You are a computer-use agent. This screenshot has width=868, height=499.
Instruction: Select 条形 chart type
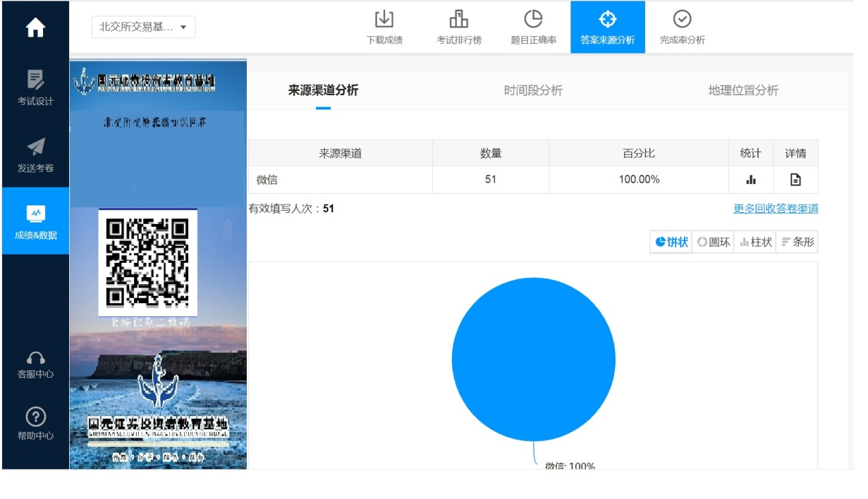tap(797, 242)
